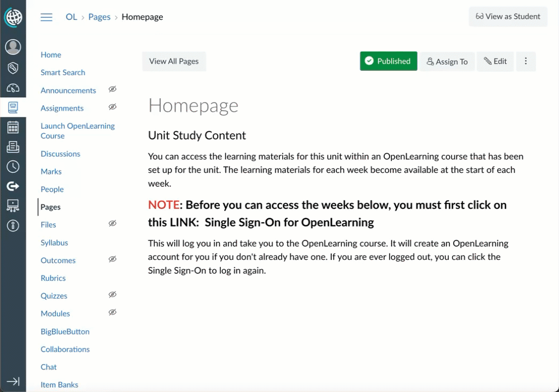Screen dimensions: 559x392
Task: Expand the global navigation with arrow icon
Action: pos(13,381)
